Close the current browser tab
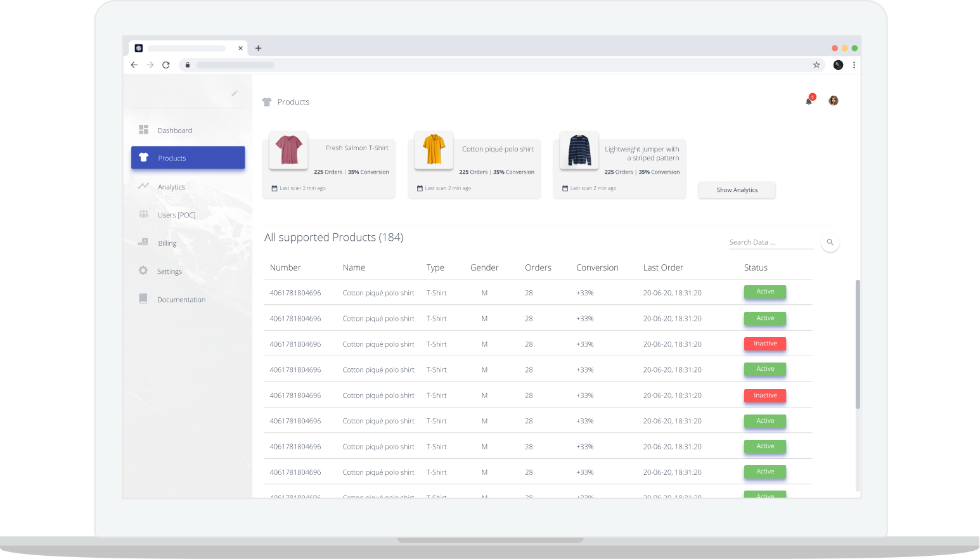Image resolution: width=980 pixels, height=559 pixels. click(240, 48)
